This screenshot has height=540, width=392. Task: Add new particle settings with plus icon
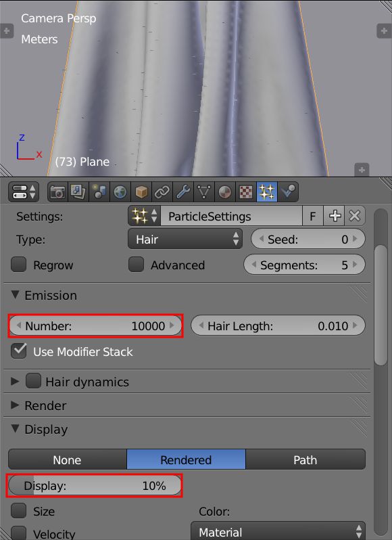point(335,216)
